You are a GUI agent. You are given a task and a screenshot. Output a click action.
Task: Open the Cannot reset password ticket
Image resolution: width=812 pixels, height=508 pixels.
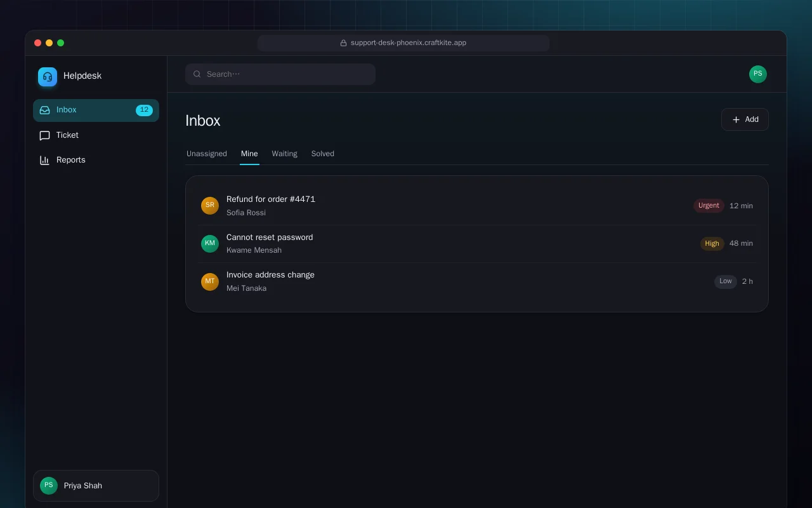click(x=477, y=243)
